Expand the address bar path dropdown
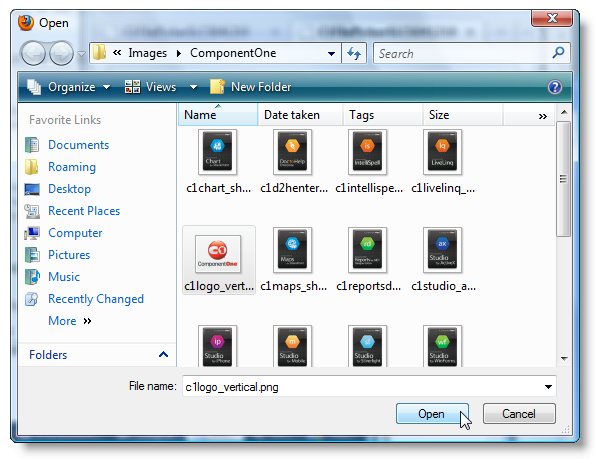This screenshot has height=459, width=595. coord(331,53)
